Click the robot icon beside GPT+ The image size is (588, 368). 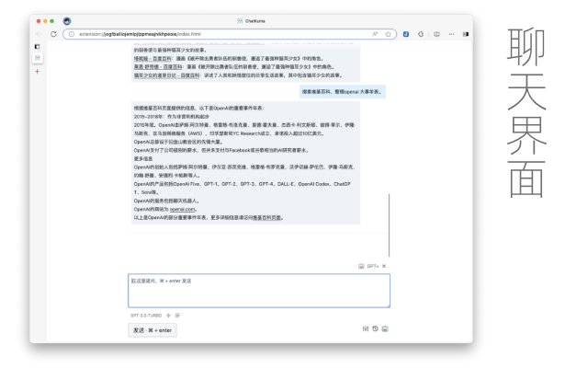[361, 266]
